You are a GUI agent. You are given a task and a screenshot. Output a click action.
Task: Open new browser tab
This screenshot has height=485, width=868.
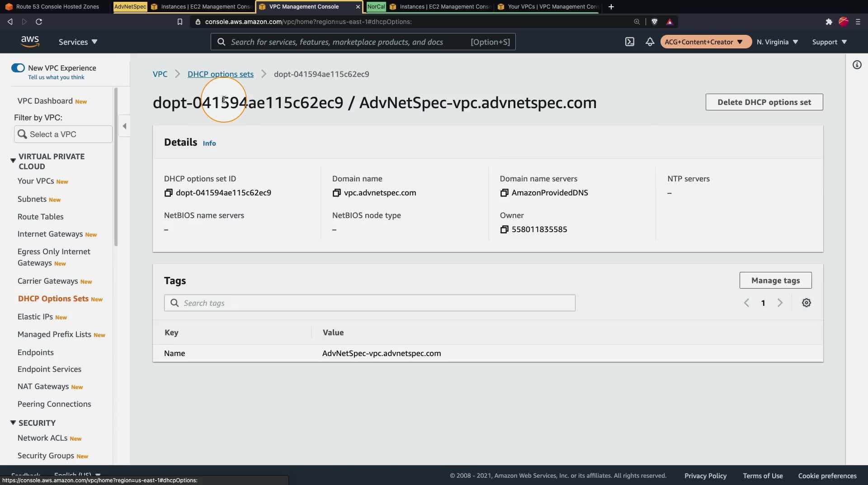[x=611, y=7]
